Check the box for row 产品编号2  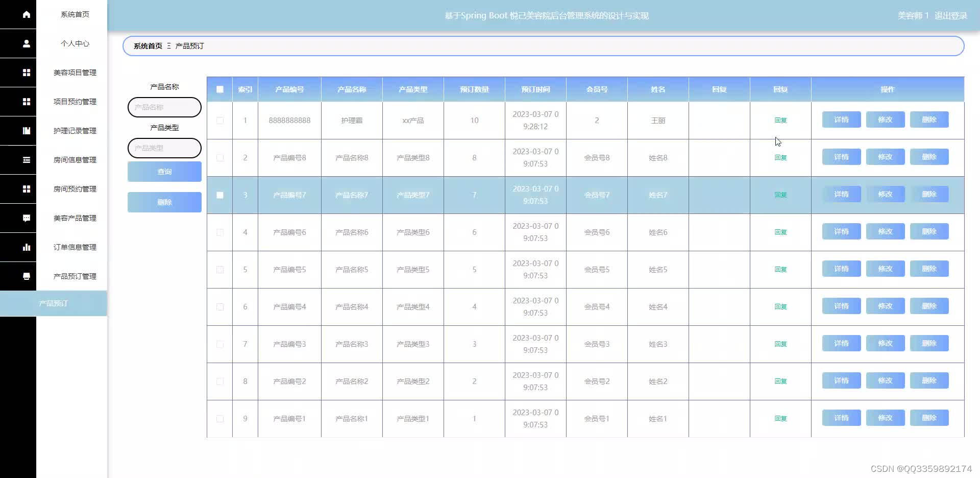(220, 381)
